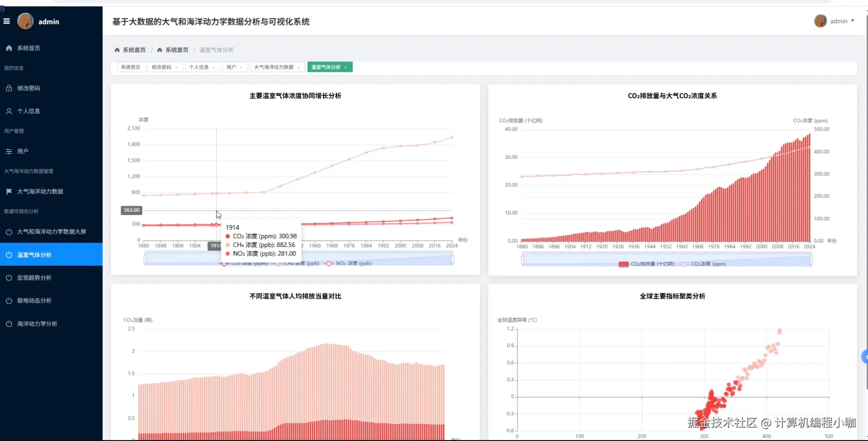The image size is (868, 441).
Task: Click the admin username in sidebar header
Action: click(49, 22)
